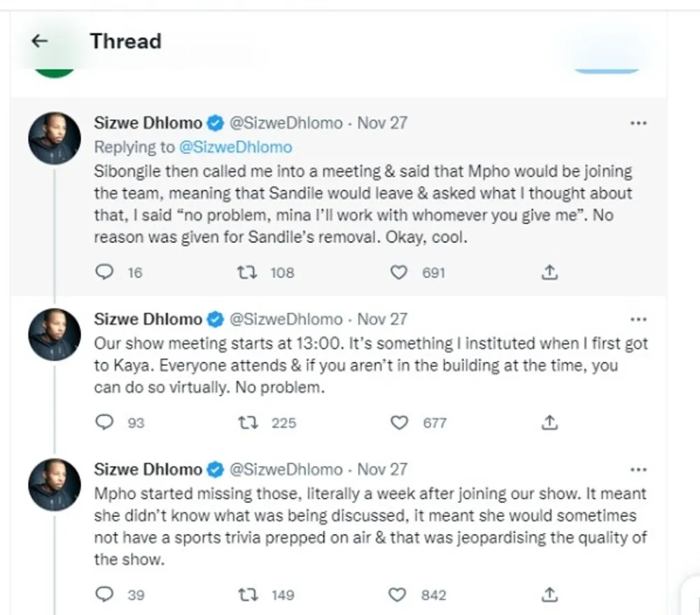700x615 pixels.
Task: Share the Mpho missing meetings tweet
Action: 550,595
